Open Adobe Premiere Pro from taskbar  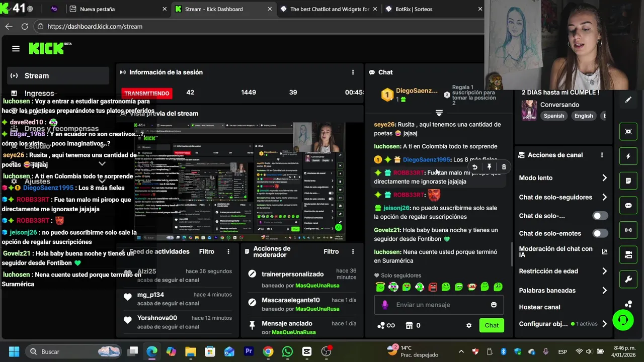249,351
